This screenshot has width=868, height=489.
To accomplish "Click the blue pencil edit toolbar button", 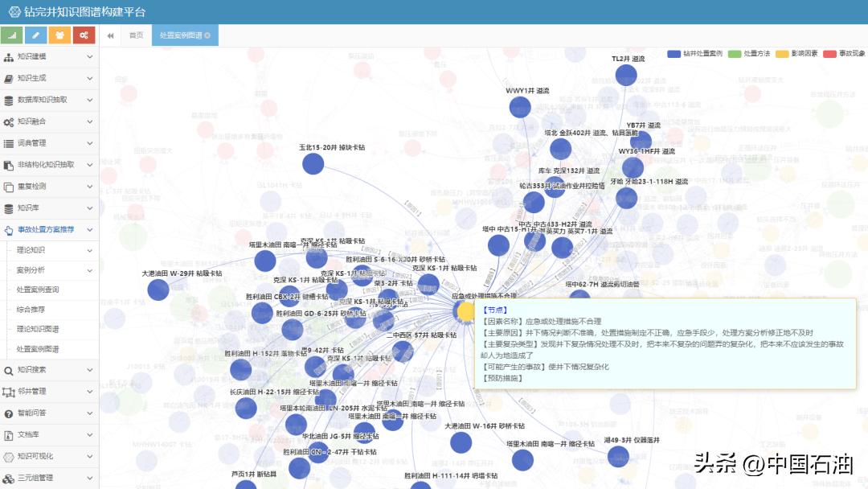I will click(35, 35).
